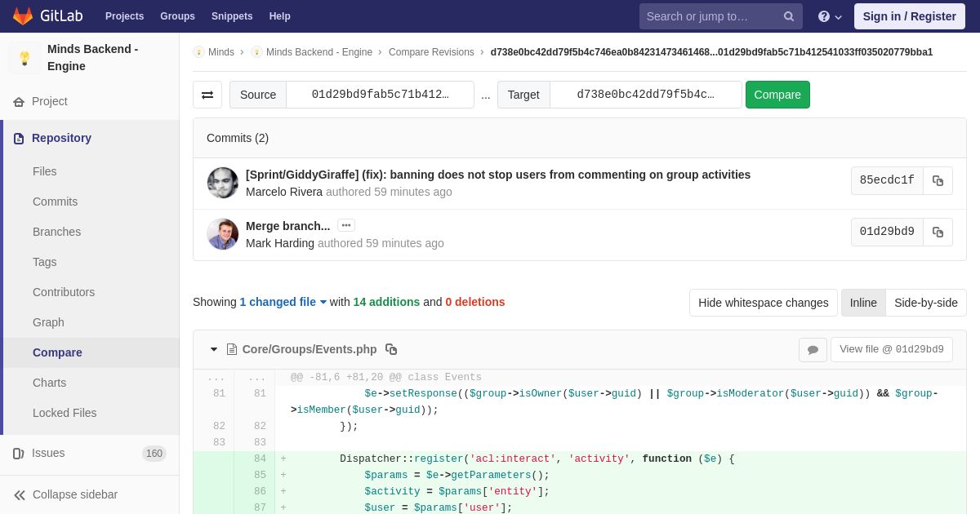The height and width of the screenshot is (514, 980).
Task: Go to Files in sidebar
Action: tap(45, 171)
